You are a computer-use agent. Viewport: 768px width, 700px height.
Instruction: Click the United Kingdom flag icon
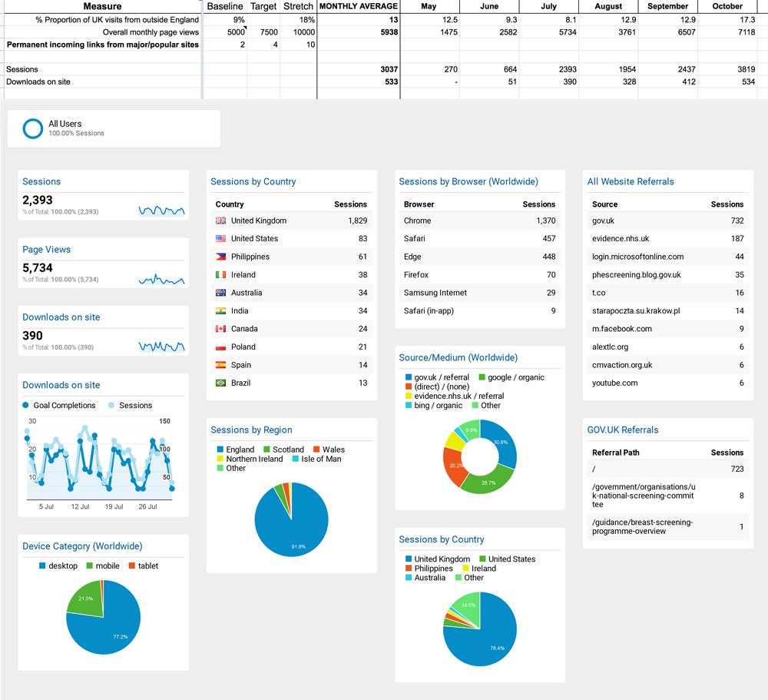(x=221, y=221)
